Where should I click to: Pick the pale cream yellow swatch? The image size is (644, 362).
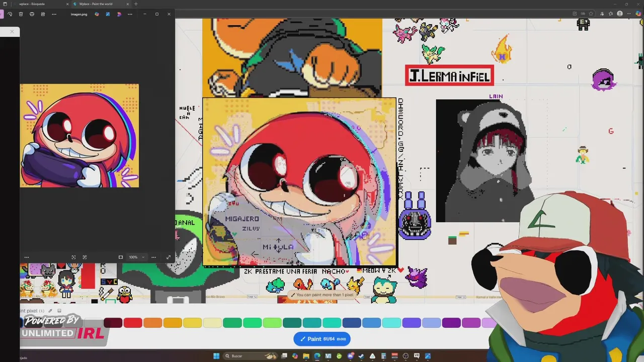(x=212, y=323)
